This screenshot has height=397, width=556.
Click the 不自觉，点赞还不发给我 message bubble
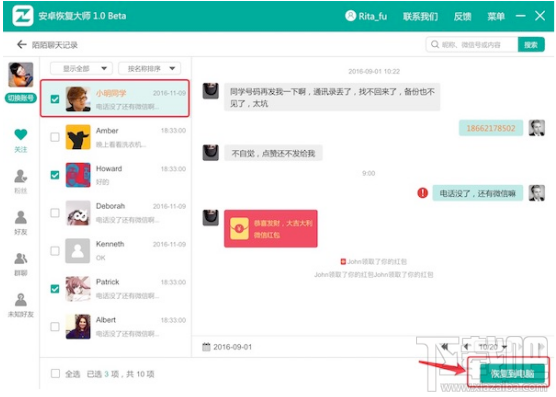pyautogui.click(x=273, y=153)
